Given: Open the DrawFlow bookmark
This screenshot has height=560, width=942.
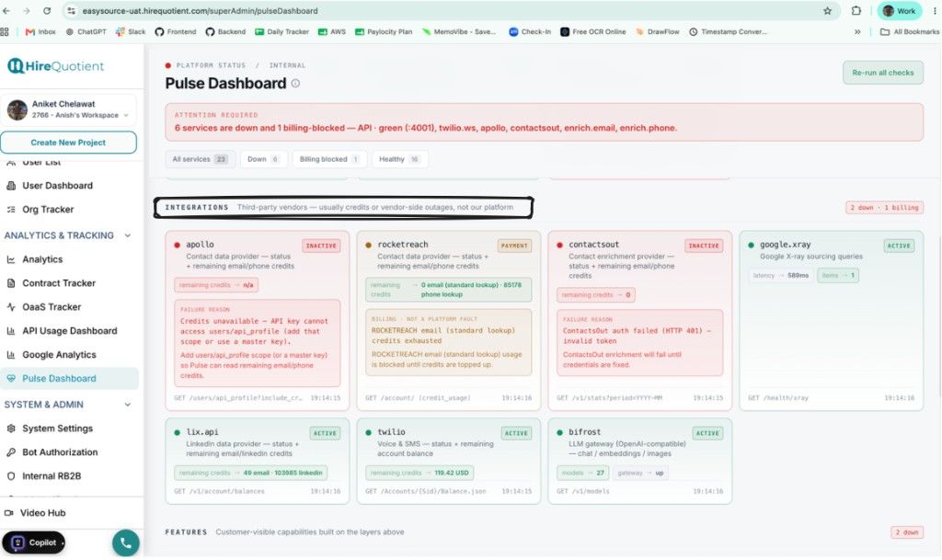Looking at the screenshot, I should 657,32.
